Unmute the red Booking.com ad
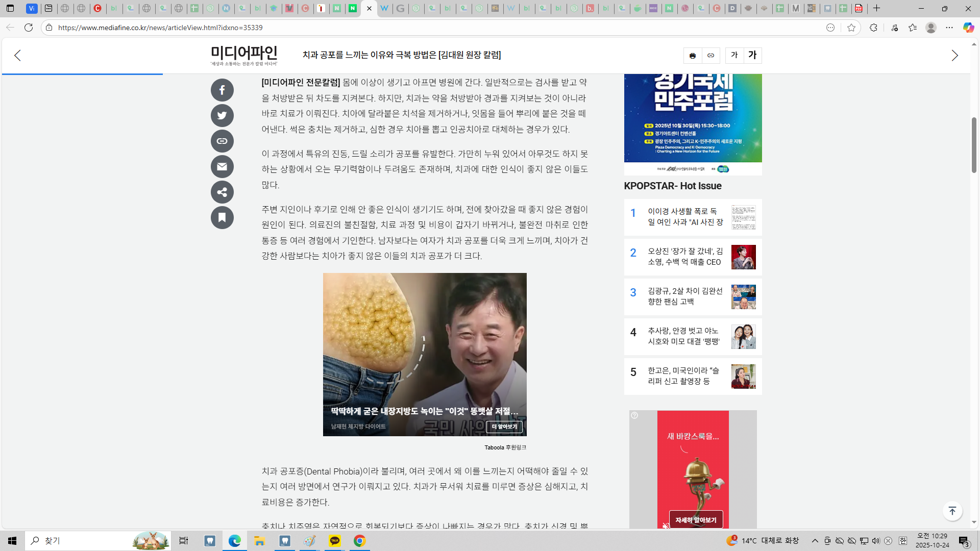This screenshot has height=551, width=980. [x=666, y=525]
